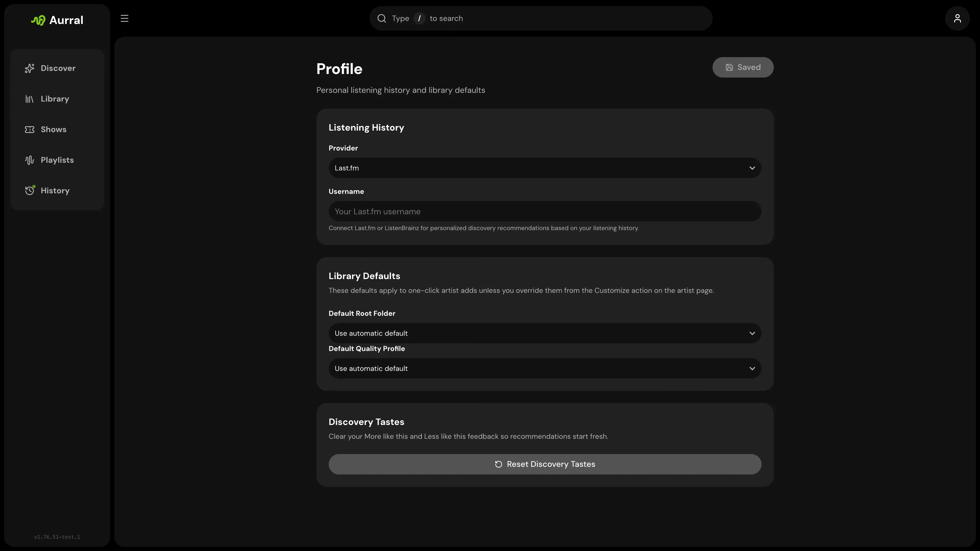Open the History page
The image size is (980, 551).
tap(57, 191)
